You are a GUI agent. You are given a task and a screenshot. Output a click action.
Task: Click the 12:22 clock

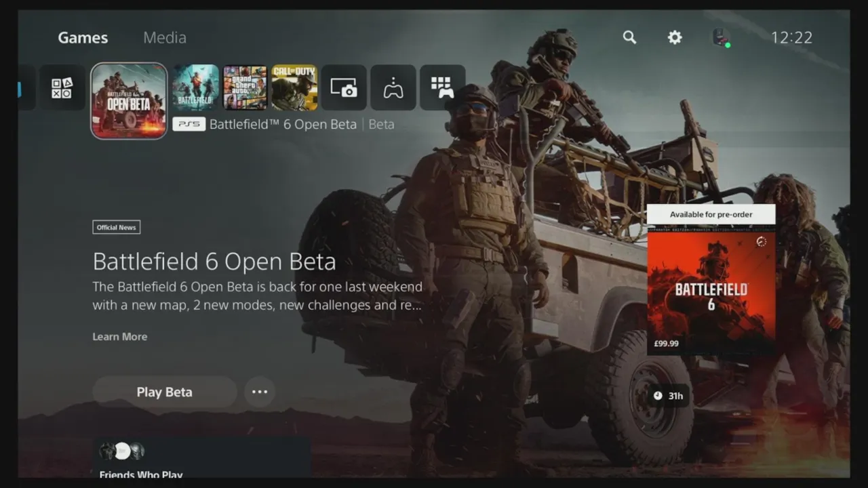click(791, 38)
